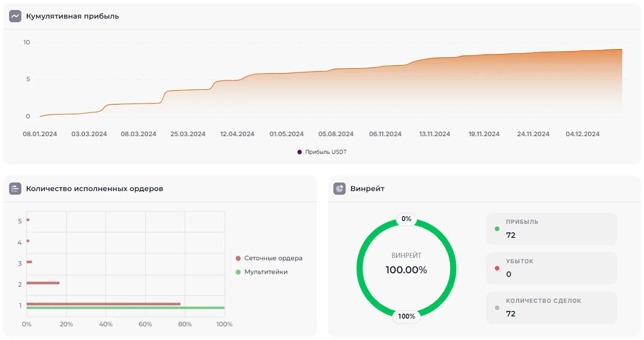The width and height of the screenshot is (644, 340).
Task: Click the red dot beside Убыток
Action: point(497,268)
